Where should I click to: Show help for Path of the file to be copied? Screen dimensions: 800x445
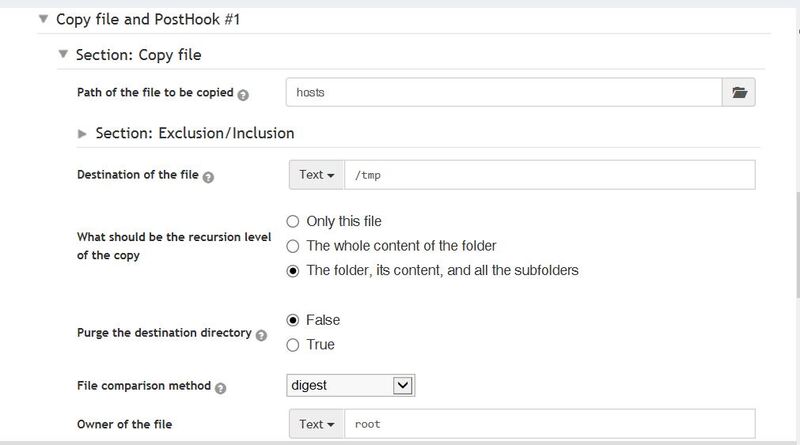(243, 95)
